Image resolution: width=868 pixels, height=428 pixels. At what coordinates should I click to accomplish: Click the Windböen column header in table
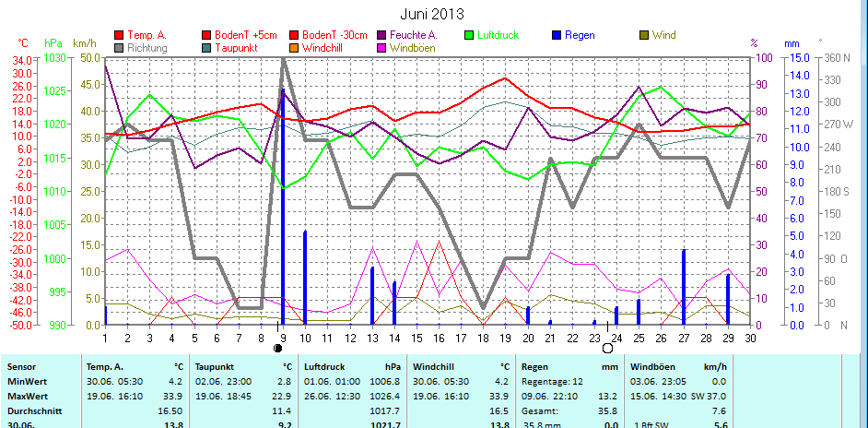click(x=651, y=367)
